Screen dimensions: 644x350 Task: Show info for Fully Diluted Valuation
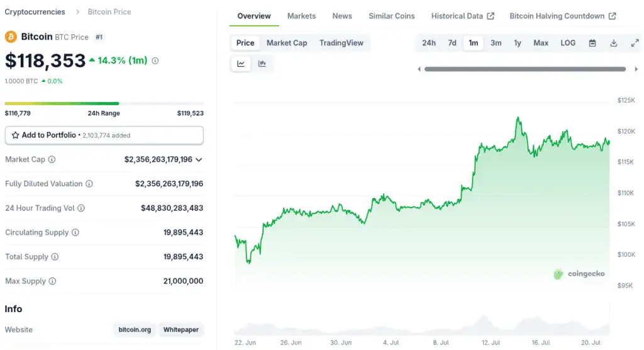(x=89, y=184)
